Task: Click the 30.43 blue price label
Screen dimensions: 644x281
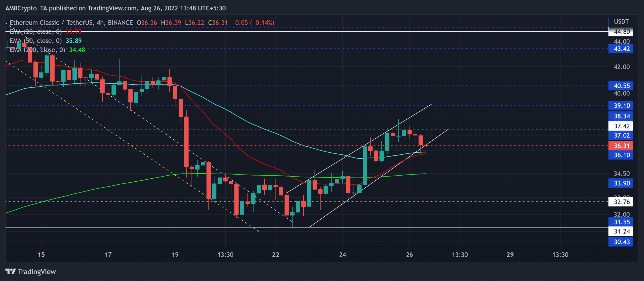Action: (x=621, y=242)
